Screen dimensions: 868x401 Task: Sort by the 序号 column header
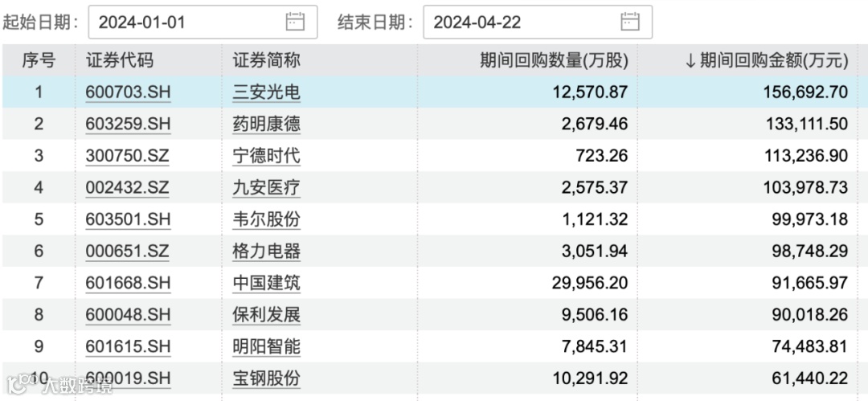click(x=39, y=60)
